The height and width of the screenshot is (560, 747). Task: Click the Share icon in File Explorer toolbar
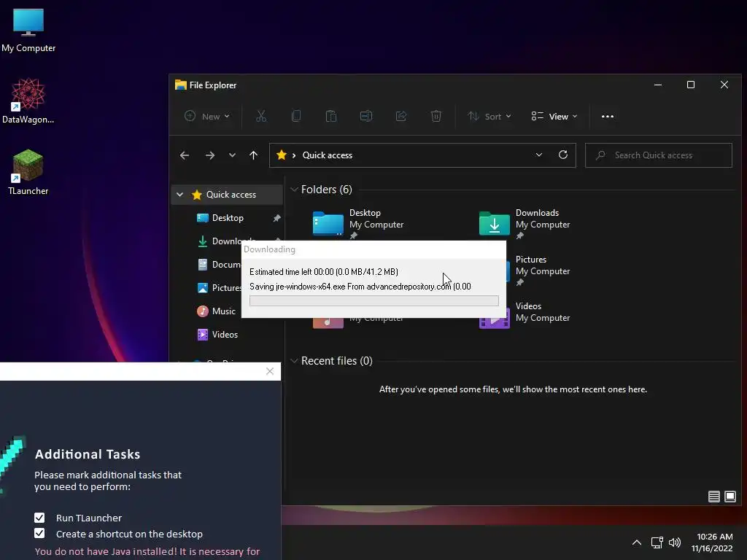[401, 116]
